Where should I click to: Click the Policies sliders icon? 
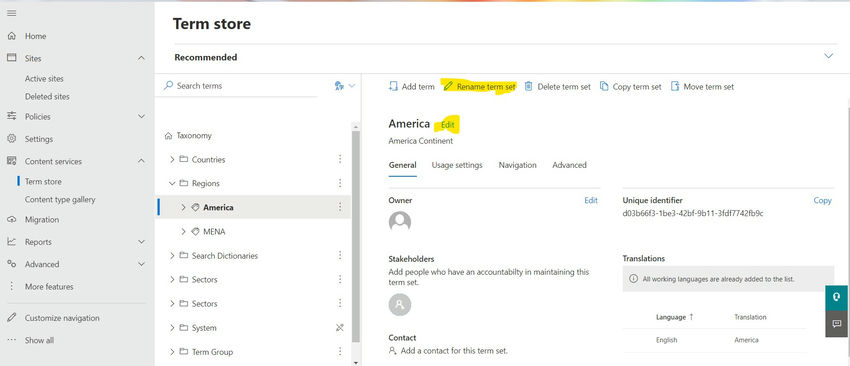[x=11, y=116]
